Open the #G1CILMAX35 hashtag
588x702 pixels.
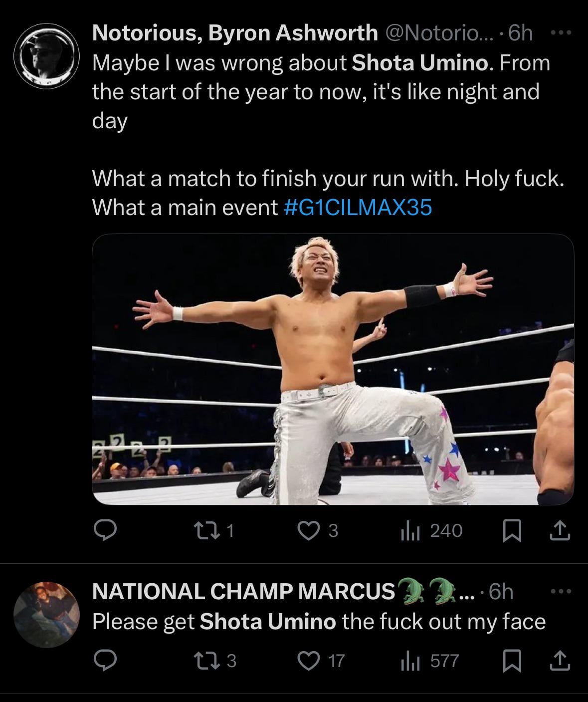tap(358, 208)
